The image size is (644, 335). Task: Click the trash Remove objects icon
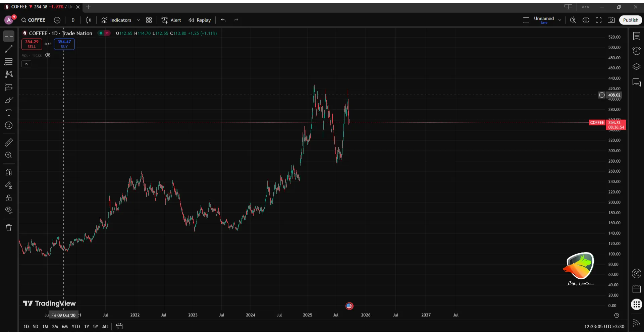click(9, 228)
